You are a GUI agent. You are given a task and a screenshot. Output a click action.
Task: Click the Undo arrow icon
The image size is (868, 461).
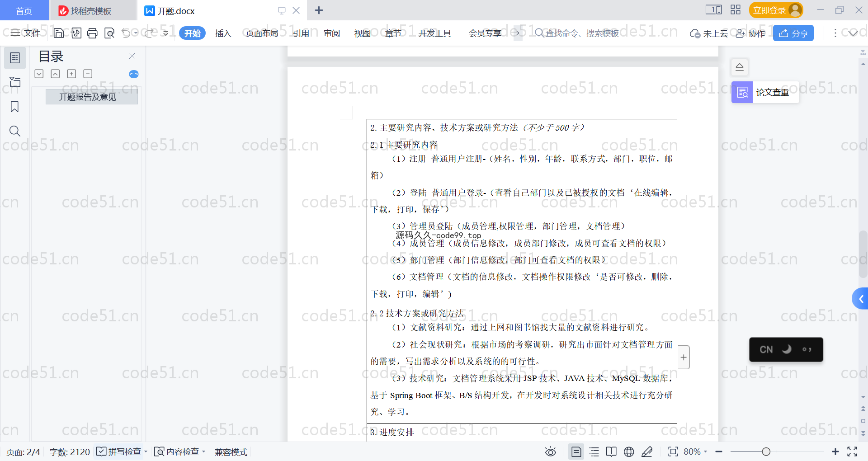[126, 33]
